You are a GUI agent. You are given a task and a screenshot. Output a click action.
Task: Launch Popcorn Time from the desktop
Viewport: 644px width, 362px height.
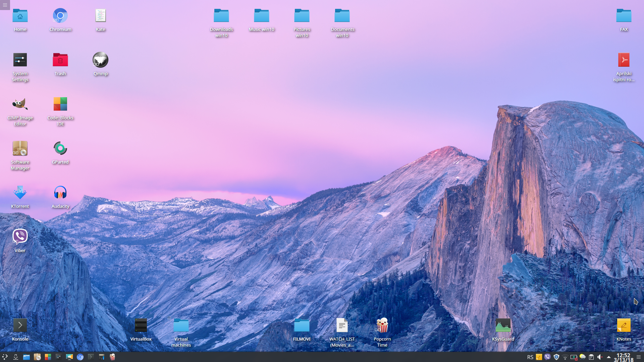tap(382, 326)
